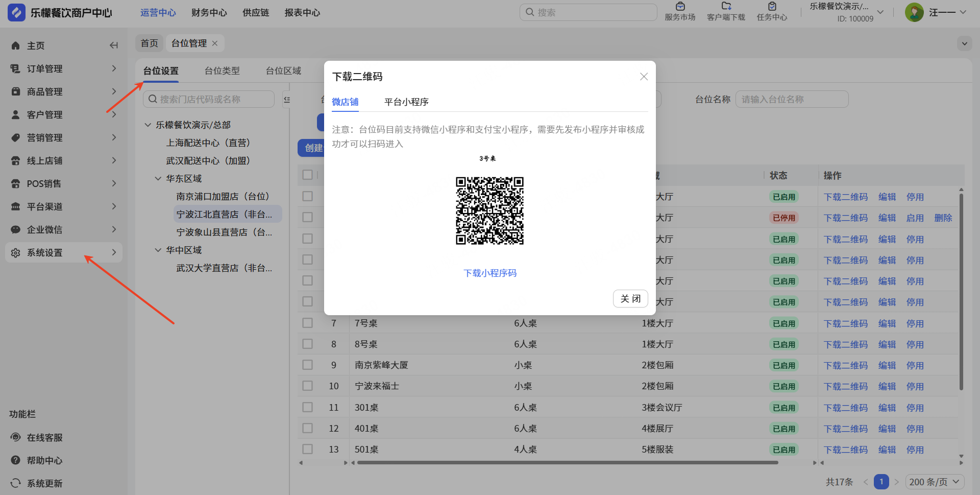Click the 乐檬餐饮商户中心 logo icon
The image size is (980, 495).
pos(16,12)
